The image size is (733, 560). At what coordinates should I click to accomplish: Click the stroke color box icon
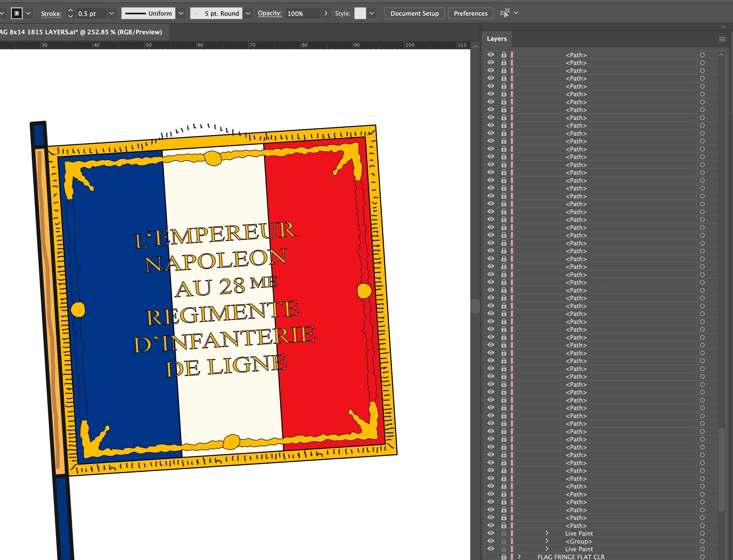(16, 13)
